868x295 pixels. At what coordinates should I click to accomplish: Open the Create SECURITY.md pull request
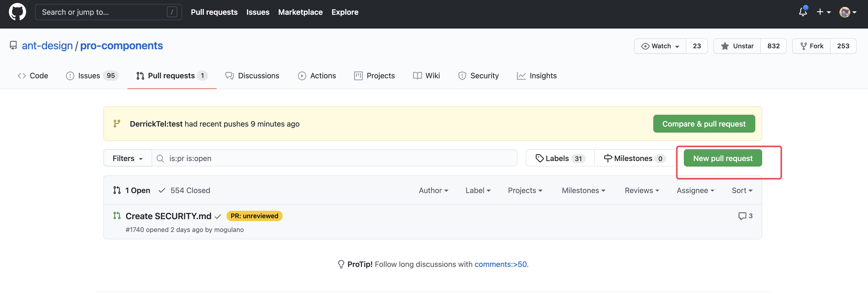[168, 216]
